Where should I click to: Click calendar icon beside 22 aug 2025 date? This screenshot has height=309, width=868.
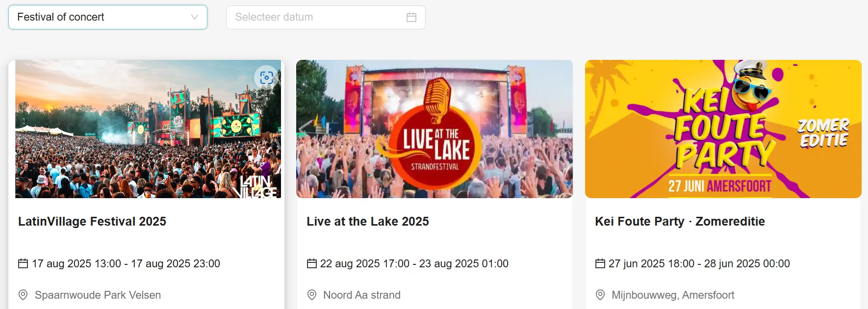(x=312, y=263)
